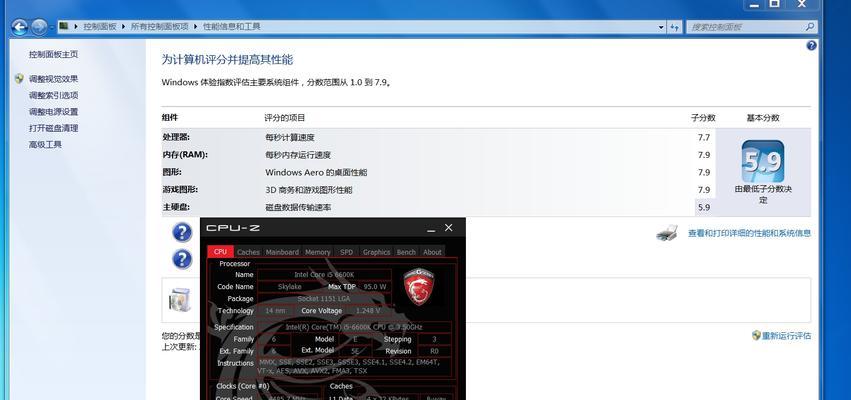Go back with the Explorer back arrow

(20, 27)
